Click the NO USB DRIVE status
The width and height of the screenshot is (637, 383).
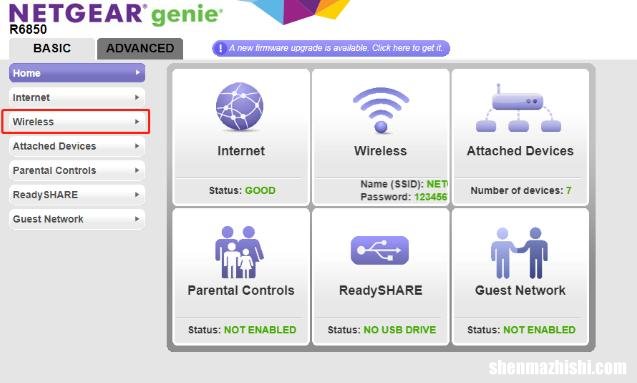click(400, 330)
